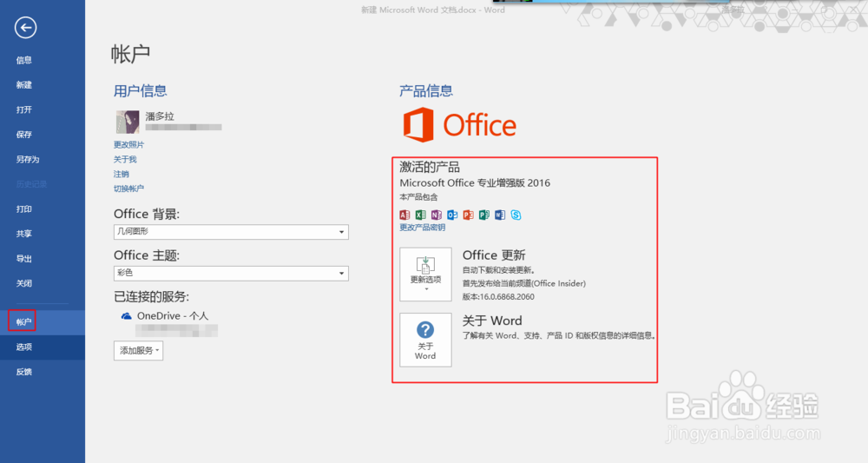This screenshot has width=868, height=463.
Task: Click the version text 16.0.6868.2060
Action: 506,297
